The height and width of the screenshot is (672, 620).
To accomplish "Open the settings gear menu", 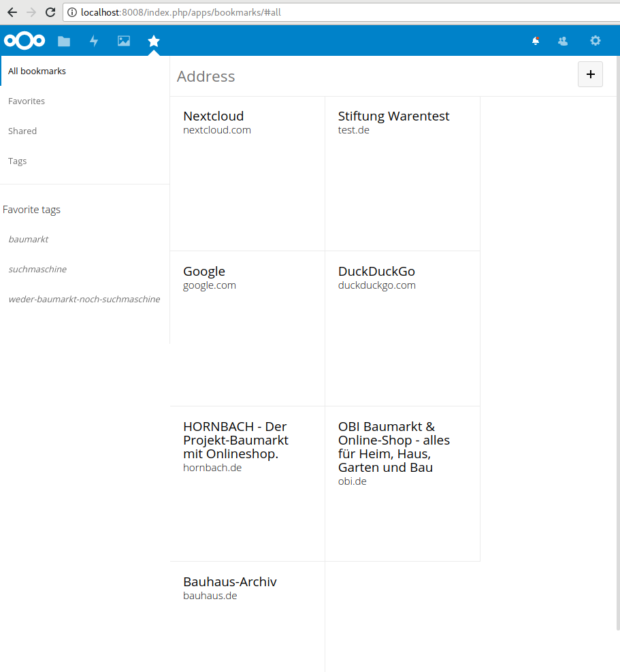I will [595, 41].
